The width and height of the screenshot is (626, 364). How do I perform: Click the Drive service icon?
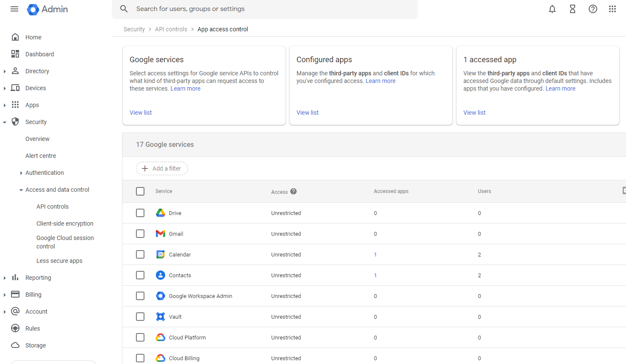(161, 213)
